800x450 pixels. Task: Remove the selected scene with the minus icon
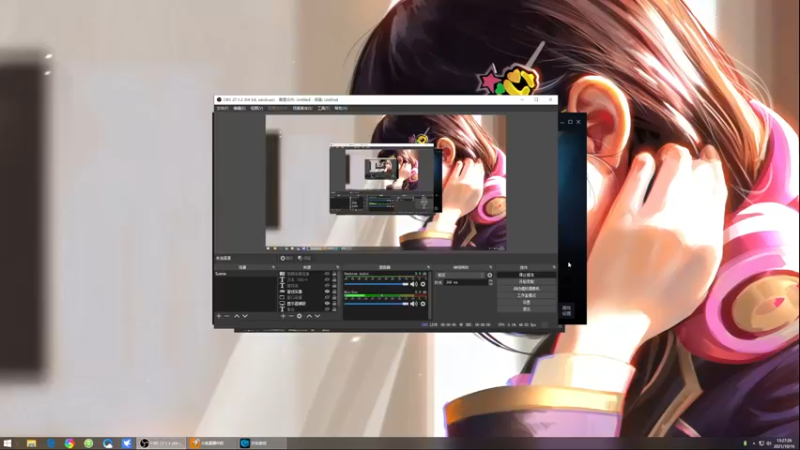(227, 316)
